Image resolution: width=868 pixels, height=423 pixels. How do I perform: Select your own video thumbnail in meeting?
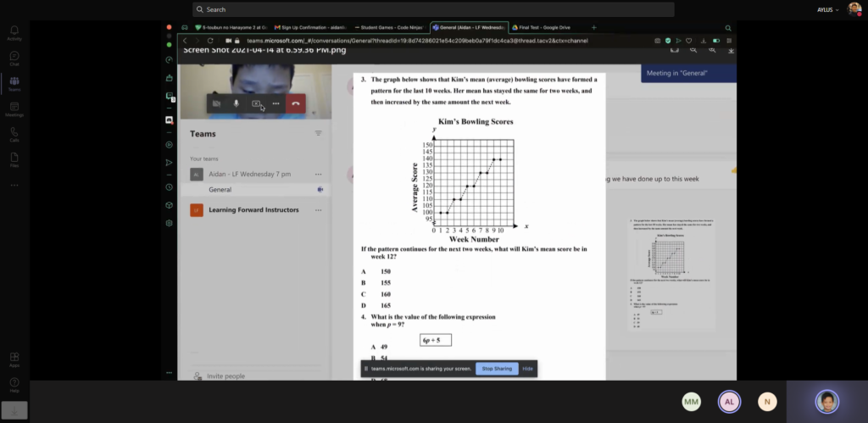[x=827, y=402]
